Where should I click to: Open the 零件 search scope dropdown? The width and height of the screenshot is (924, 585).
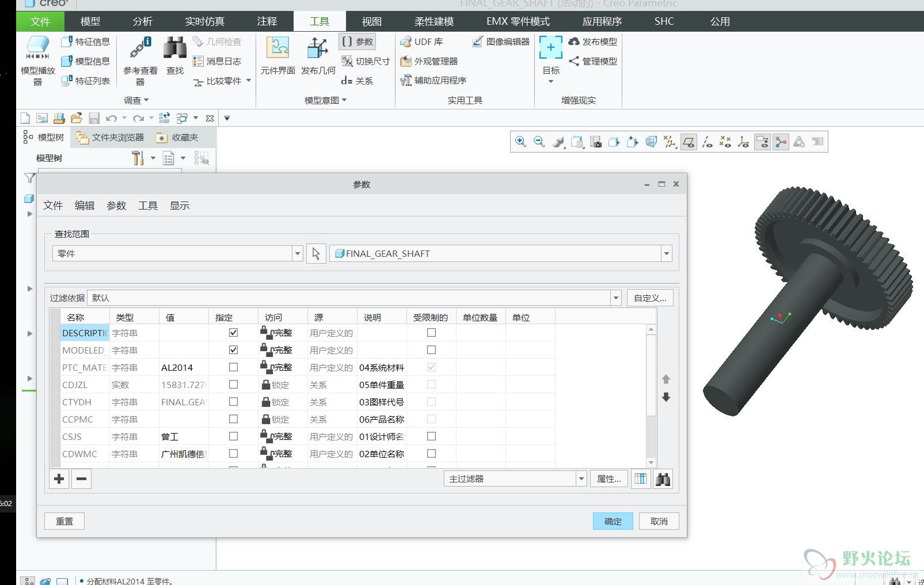[298, 253]
